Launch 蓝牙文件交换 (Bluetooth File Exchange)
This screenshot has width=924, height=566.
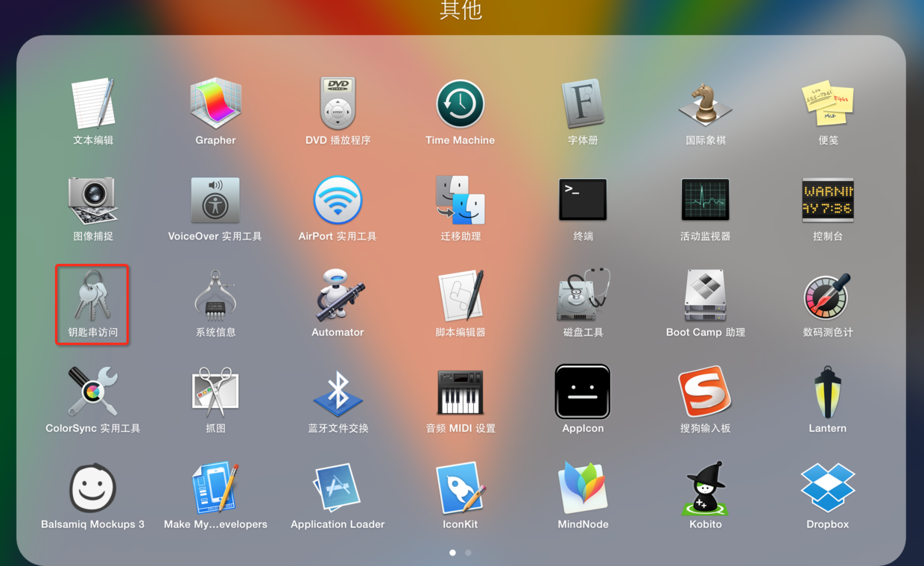click(x=338, y=392)
